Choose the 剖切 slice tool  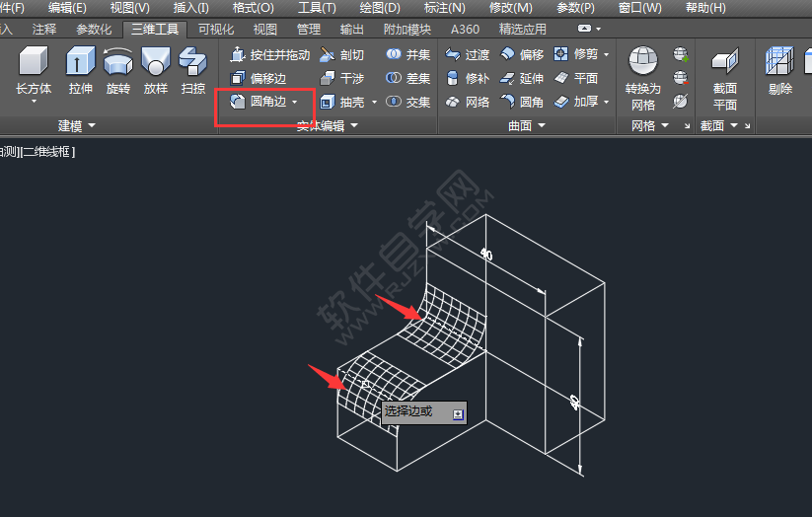point(341,54)
